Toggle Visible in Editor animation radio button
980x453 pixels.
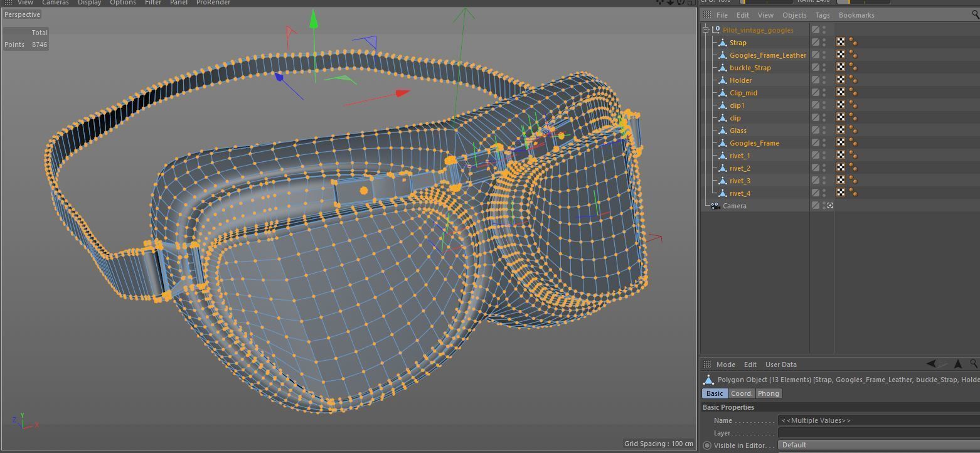[707, 445]
